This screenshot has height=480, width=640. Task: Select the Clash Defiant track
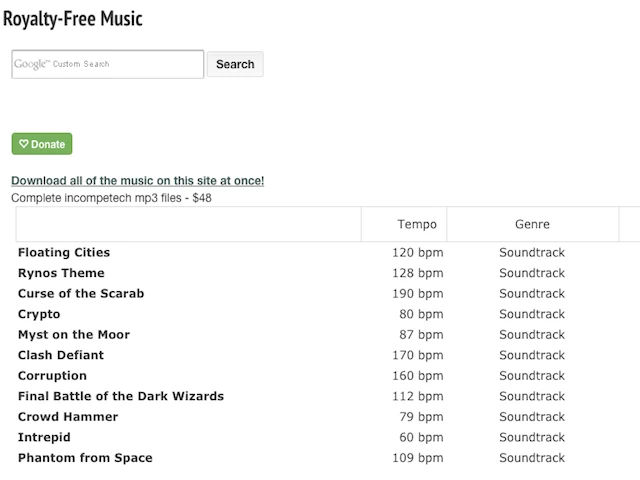click(x=61, y=355)
